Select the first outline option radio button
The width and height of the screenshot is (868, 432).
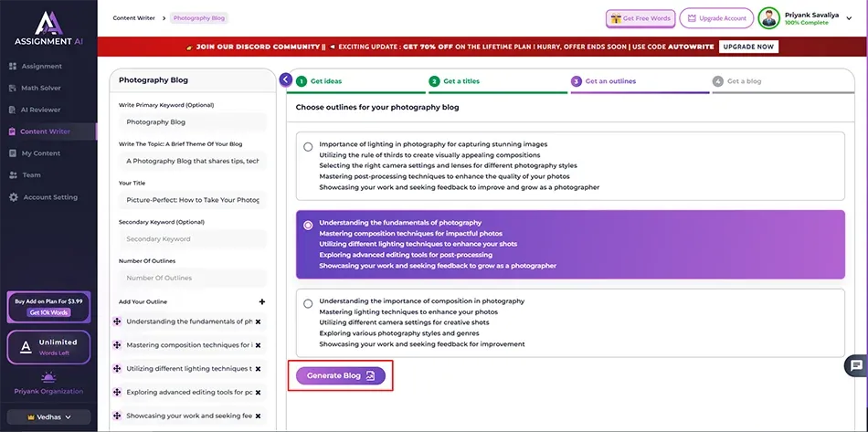[x=308, y=146]
